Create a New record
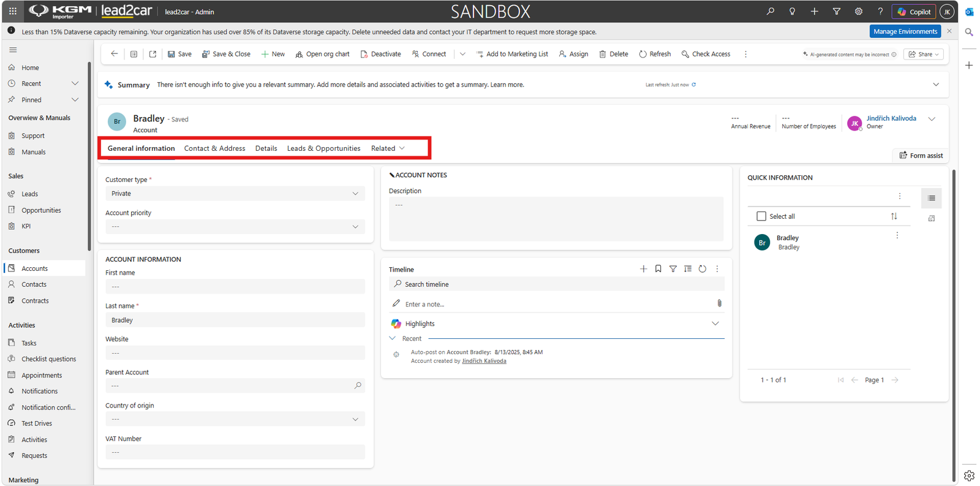 coord(273,54)
